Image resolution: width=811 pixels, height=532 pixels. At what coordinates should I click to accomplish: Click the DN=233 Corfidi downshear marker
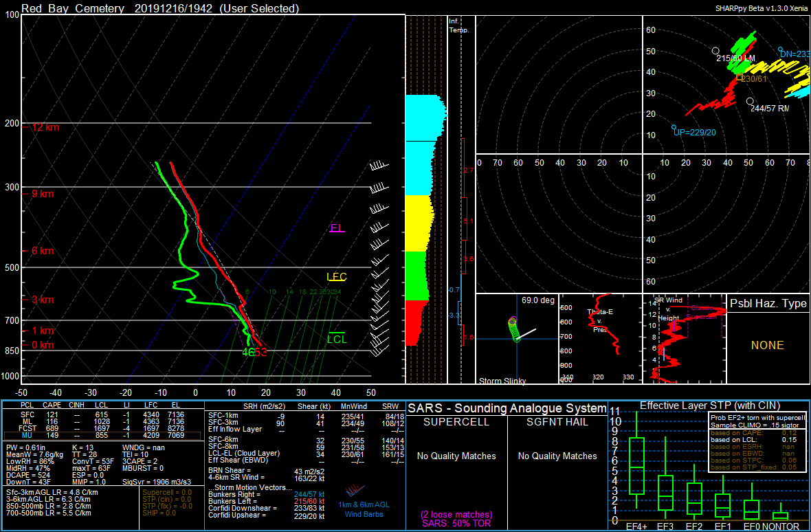(x=781, y=49)
